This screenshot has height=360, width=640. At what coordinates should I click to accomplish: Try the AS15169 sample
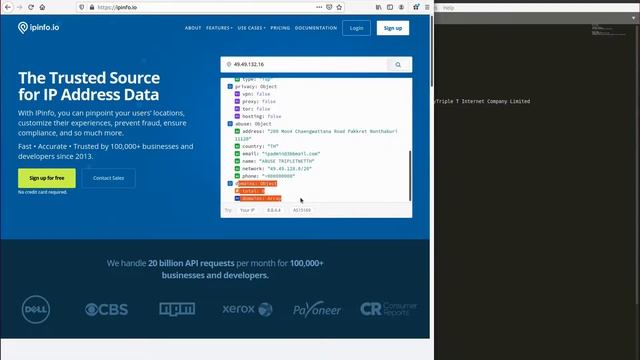click(302, 210)
